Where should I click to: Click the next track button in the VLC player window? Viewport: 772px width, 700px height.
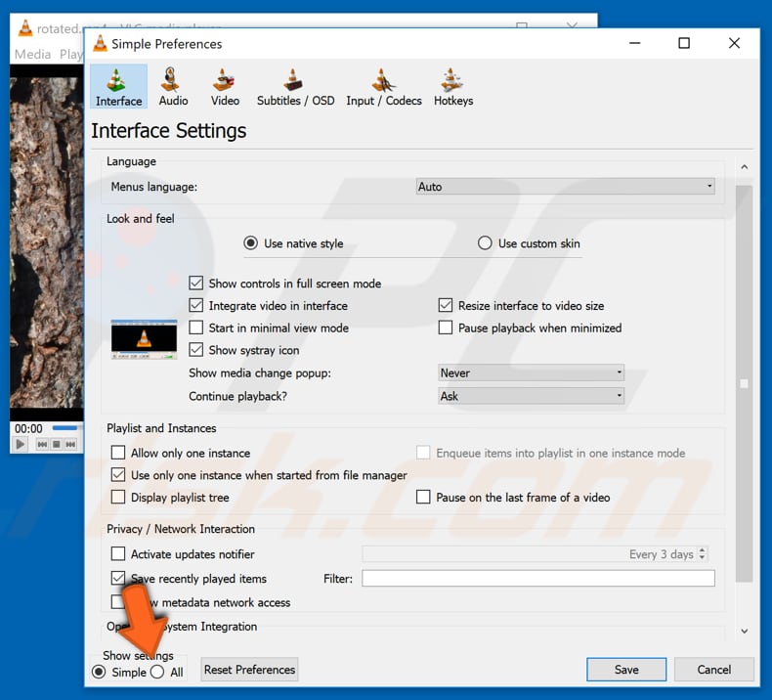click(x=71, y=444)
